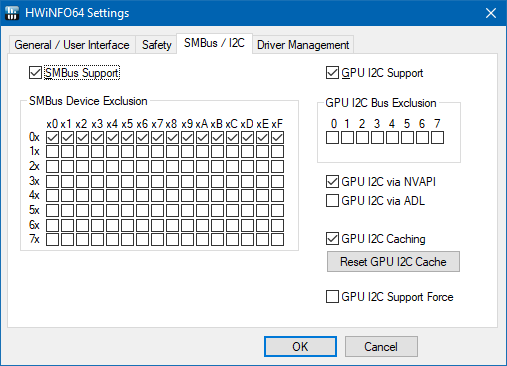The height and width of the screenshot is (366, 507).
Task: Exclude GPU I2C bus 6
Action: point(422,137)
